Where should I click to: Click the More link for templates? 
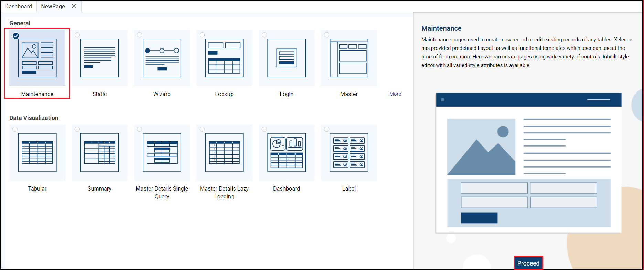tap(395, 94)
